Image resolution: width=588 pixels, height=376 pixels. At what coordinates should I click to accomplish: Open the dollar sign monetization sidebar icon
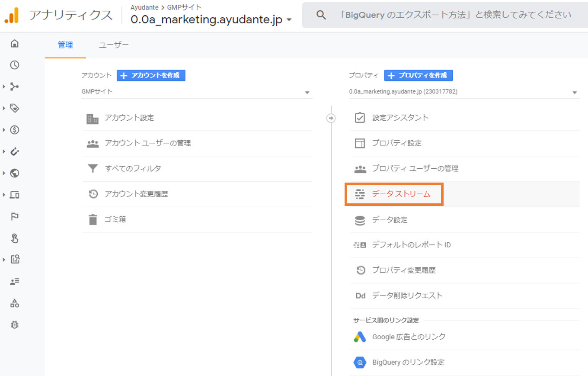coord(14,130)
